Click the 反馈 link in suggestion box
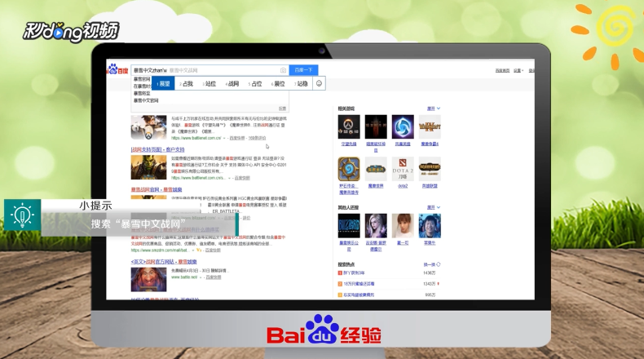 click(x=283, y=109)
